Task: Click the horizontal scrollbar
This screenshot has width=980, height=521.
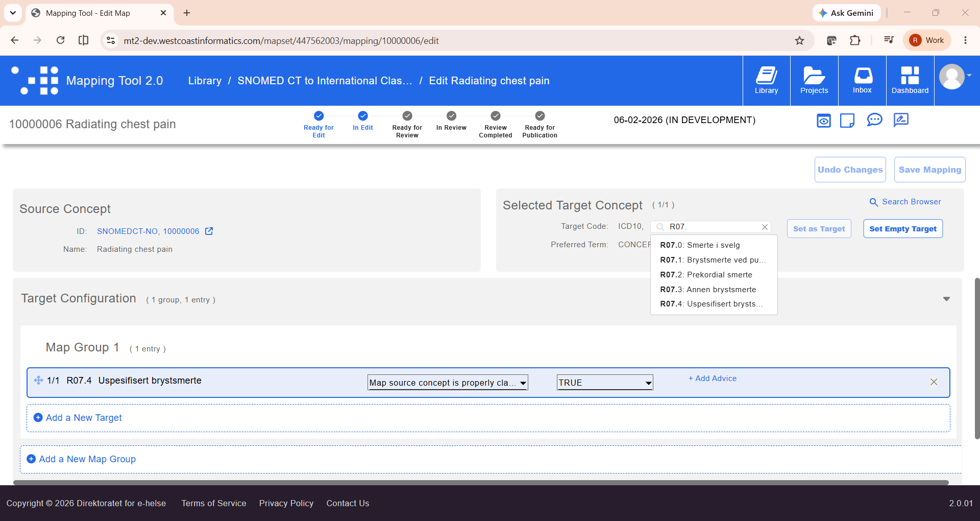Action: pyautogui.click(x=481, y=482)
